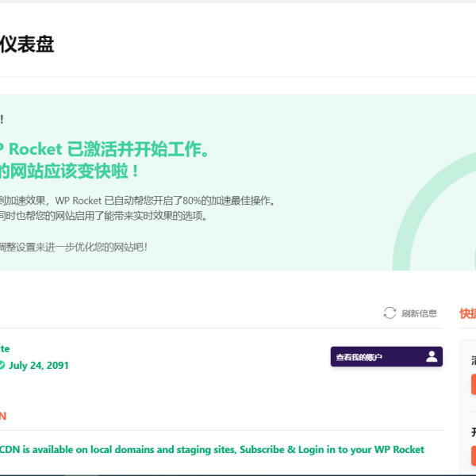Click the green checkmark beside July 24, 2091
The image size is (476, 476).
2,365
